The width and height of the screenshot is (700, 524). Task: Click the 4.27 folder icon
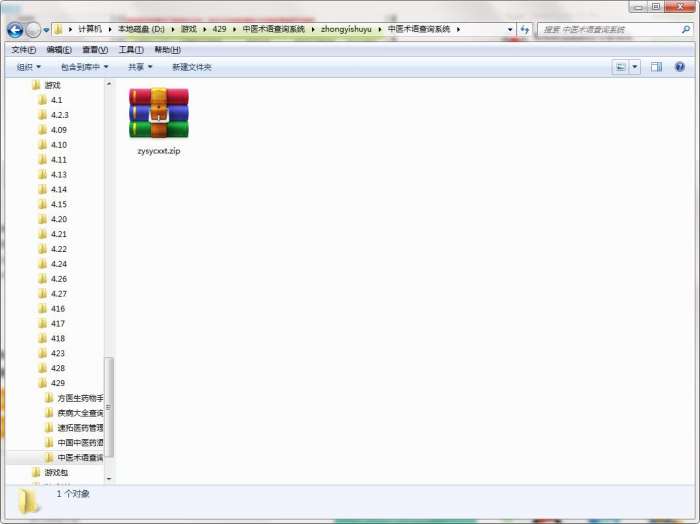pos(42,294)
